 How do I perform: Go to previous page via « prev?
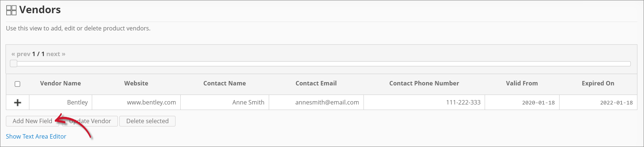(x=21, y=54)
